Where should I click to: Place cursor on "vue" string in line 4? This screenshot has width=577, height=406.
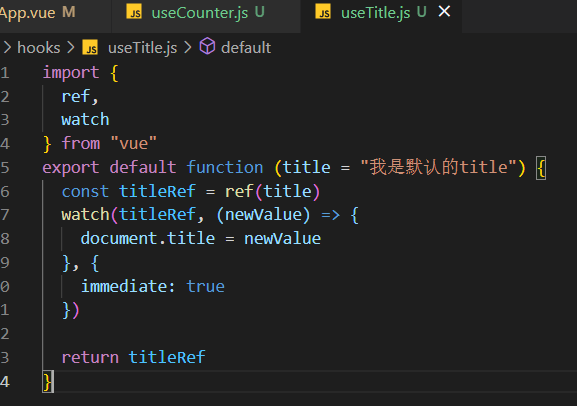point(134,144)
